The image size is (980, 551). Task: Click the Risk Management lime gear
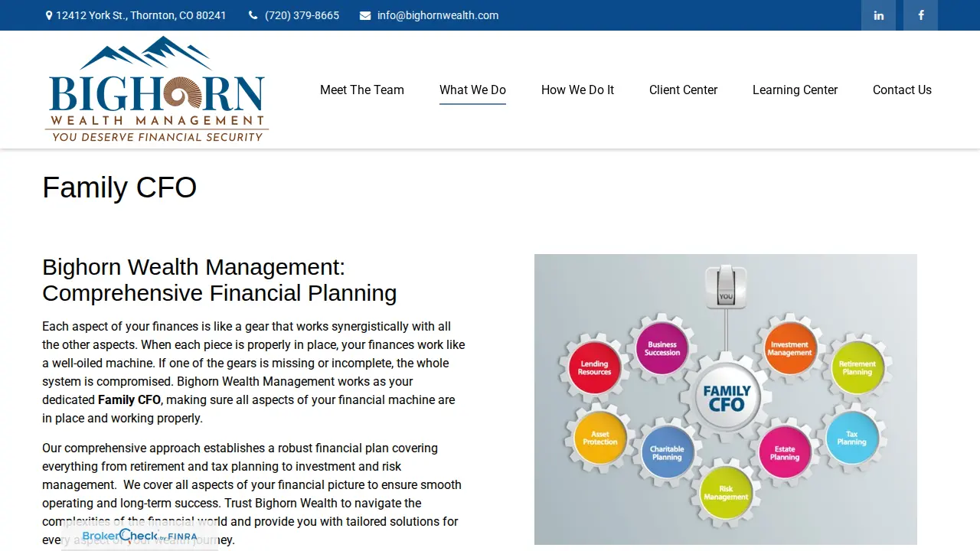pyautogui.click(x=726, y=492)
